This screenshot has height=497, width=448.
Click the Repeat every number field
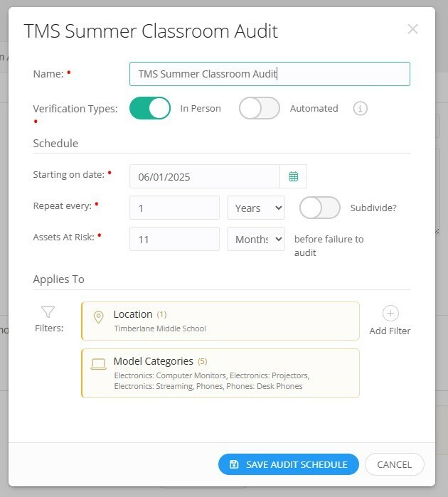(x=174, y=208)
